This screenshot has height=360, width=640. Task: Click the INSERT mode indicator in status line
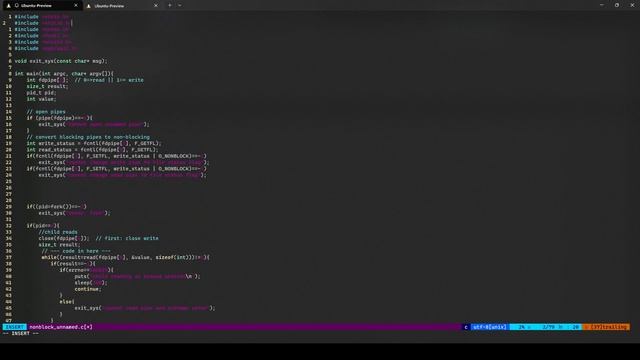(x=15, y=327)
